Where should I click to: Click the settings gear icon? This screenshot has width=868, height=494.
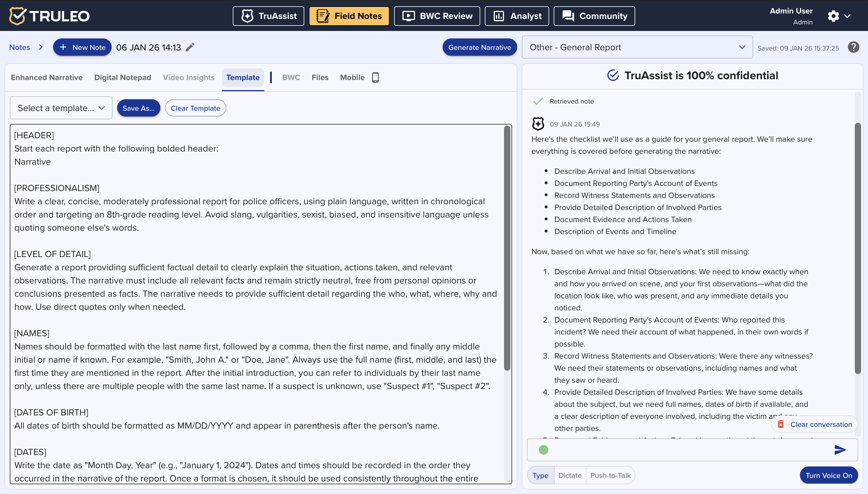point(833,16)
